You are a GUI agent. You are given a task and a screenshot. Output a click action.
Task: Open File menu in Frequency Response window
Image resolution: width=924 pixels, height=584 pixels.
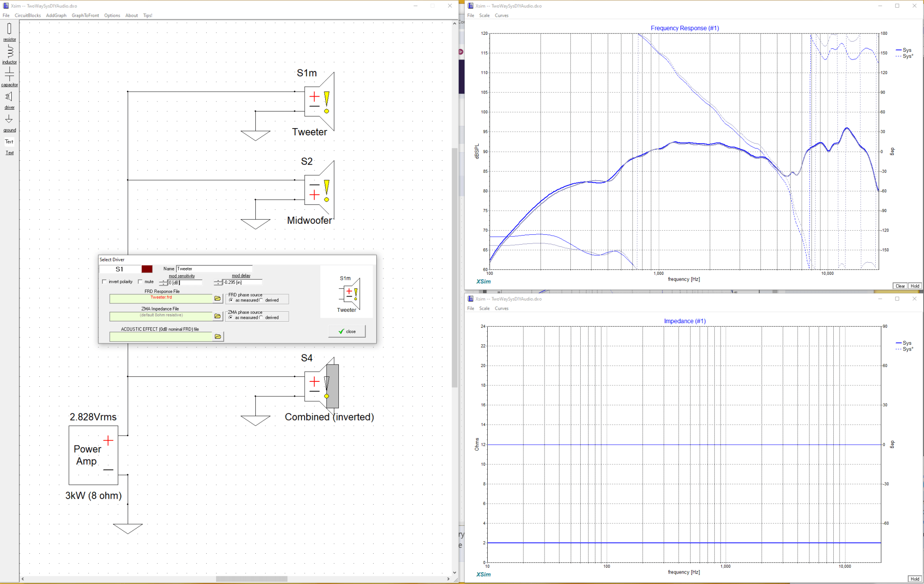[471, 15]
